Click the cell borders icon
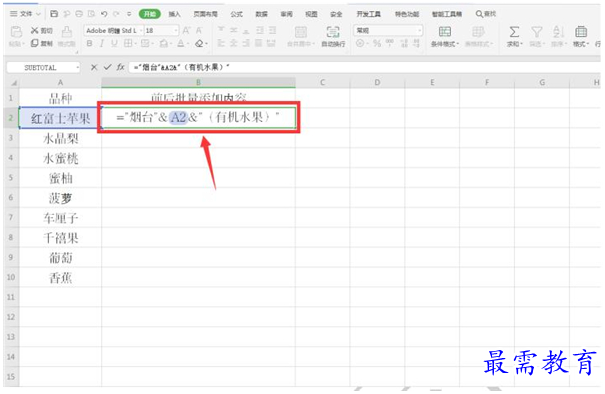The height and width of the screenshot is (394, 605). [x=128, y=43]
